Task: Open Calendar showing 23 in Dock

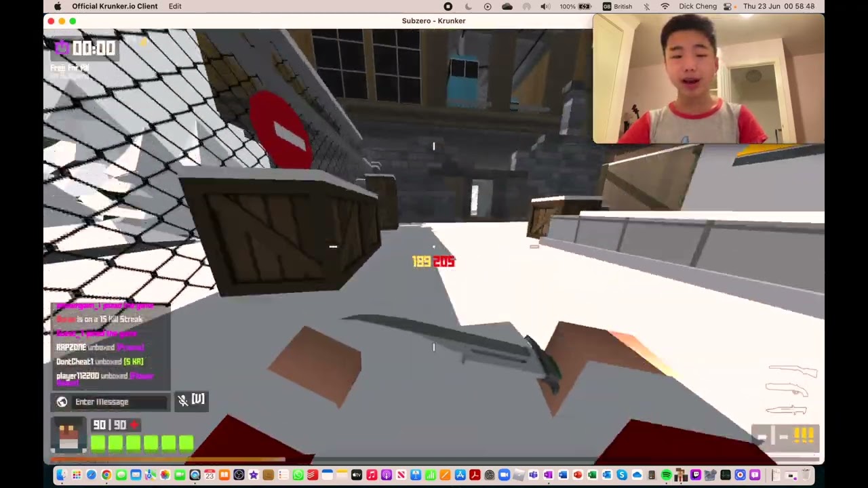Action: click(x=210, y=475)
